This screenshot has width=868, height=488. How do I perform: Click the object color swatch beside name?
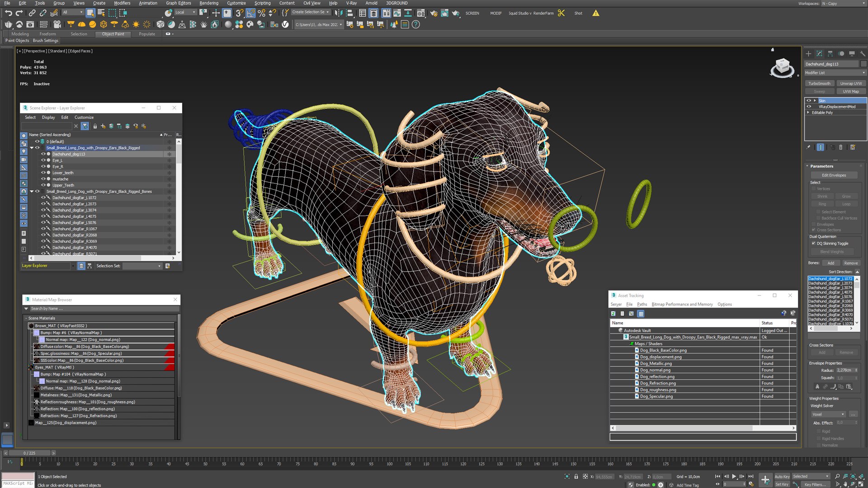coord(863,64)
